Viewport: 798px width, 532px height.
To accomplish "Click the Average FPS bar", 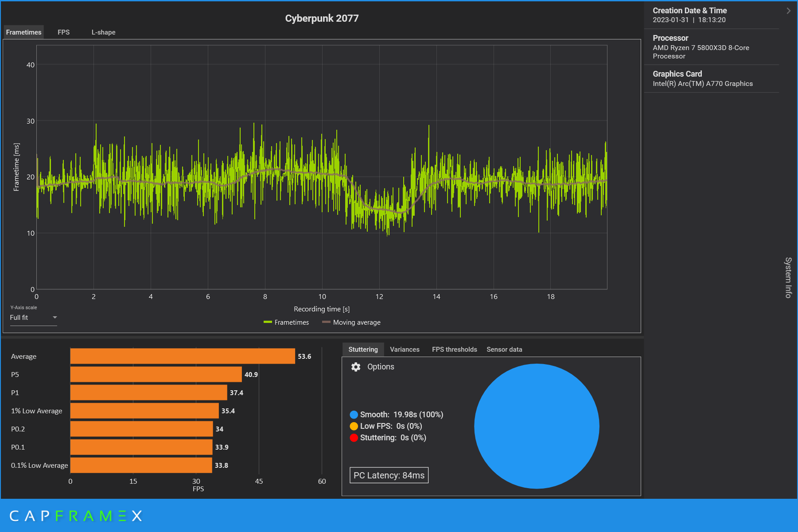I will (x=183, y=356).
